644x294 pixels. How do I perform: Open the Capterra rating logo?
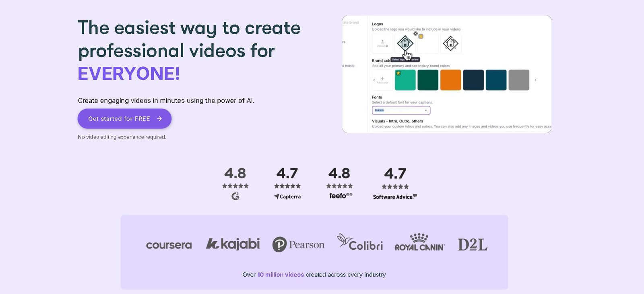pos(287,197)
